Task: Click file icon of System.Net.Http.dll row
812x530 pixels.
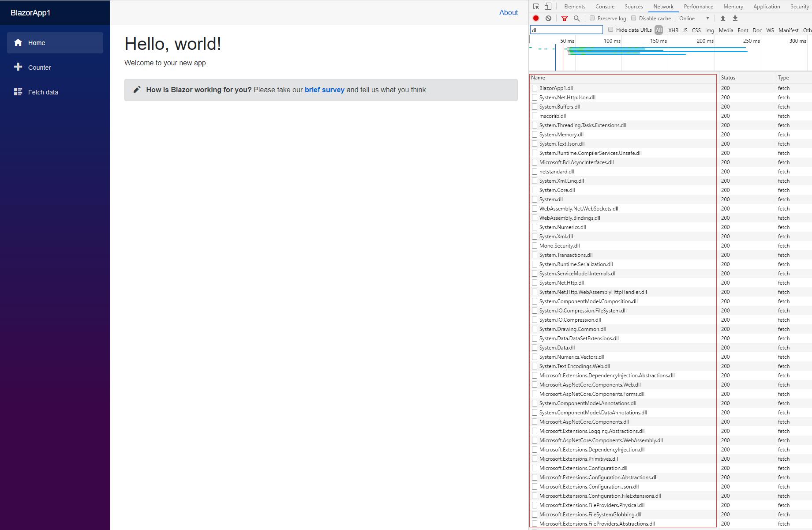Action: 535,282
